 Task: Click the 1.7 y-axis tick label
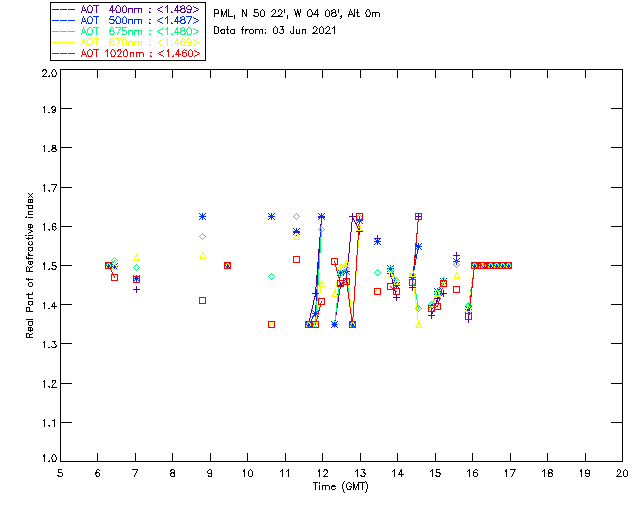coord(49,188)
